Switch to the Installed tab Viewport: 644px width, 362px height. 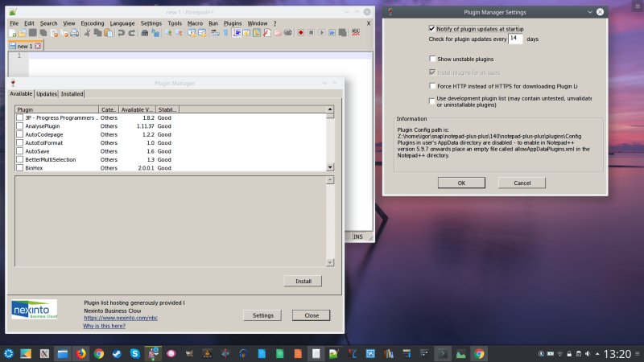click(72, 94)
